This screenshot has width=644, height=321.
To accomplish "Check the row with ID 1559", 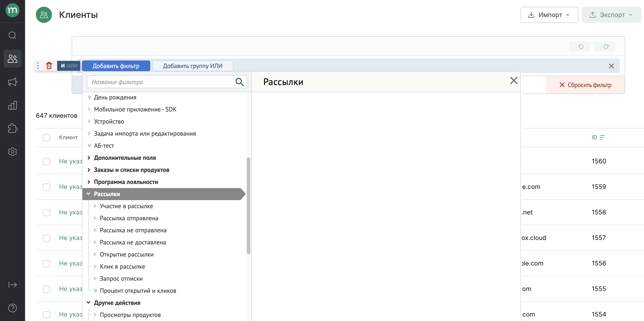I will click(47, 187).
